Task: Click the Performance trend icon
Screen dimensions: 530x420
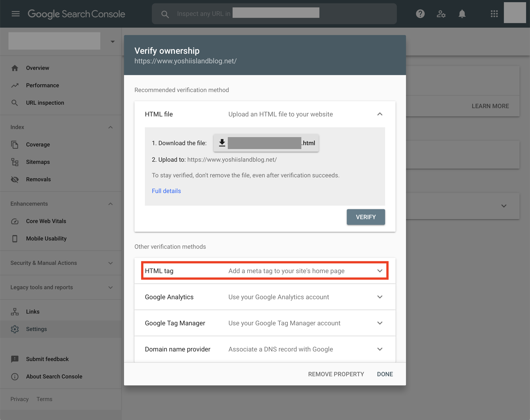Action: [15, 85]
